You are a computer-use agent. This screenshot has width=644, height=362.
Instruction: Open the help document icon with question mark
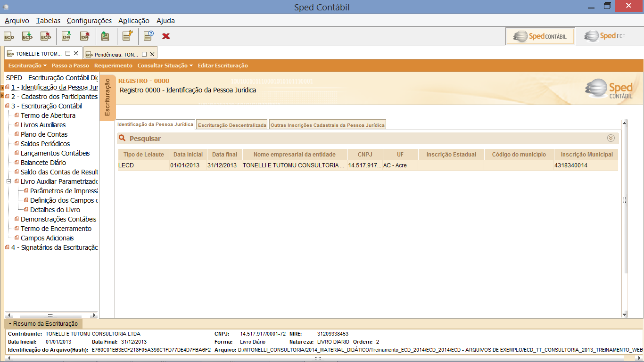pyautogui.click(x=149, y=36)
